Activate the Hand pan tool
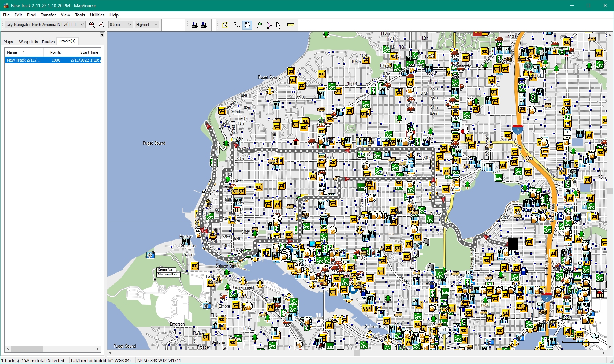Screen dimensions: 614x364 247,25
